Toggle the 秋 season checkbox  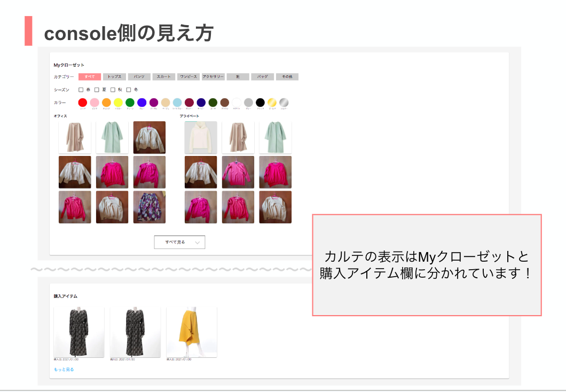pyautogui.click(x=113, y=90)
